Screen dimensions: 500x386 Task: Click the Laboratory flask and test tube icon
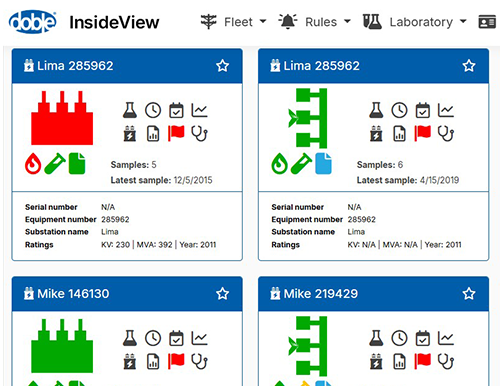372,22
